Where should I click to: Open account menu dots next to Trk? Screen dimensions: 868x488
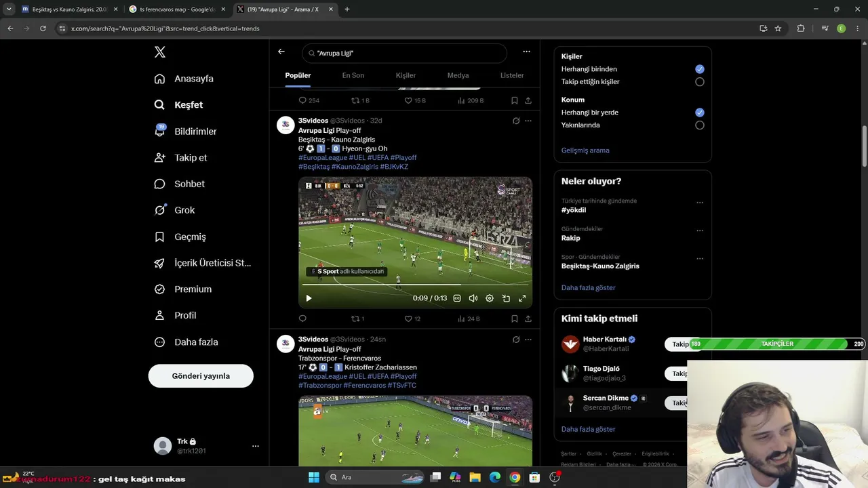pyautogui.click(x=256, y=446)
